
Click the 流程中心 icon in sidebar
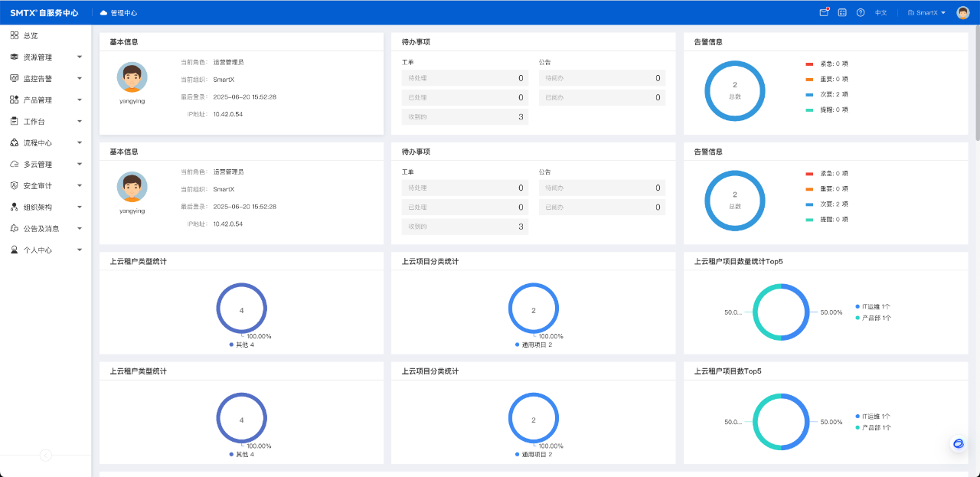(15, 142)
